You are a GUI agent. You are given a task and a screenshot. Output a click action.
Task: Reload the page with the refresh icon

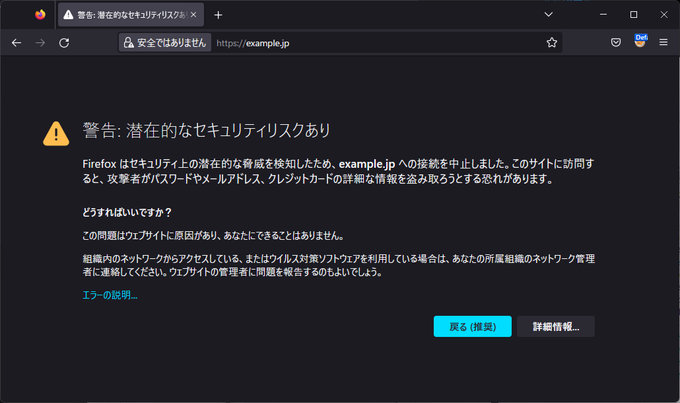(x=64, y=43)
